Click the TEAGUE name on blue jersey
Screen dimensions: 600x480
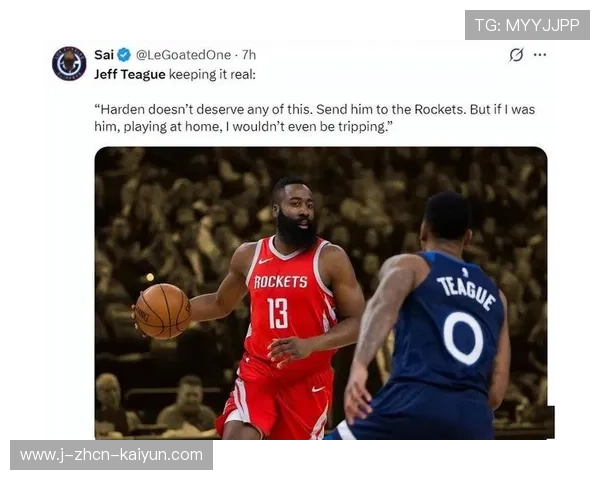click(x=466, y=292)
